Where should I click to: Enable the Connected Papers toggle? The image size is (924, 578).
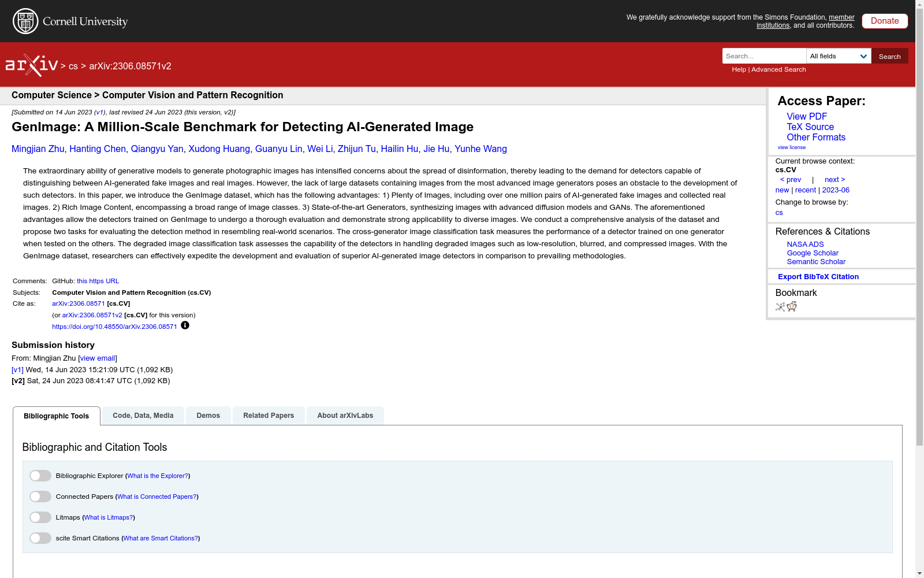coord(40,496)
